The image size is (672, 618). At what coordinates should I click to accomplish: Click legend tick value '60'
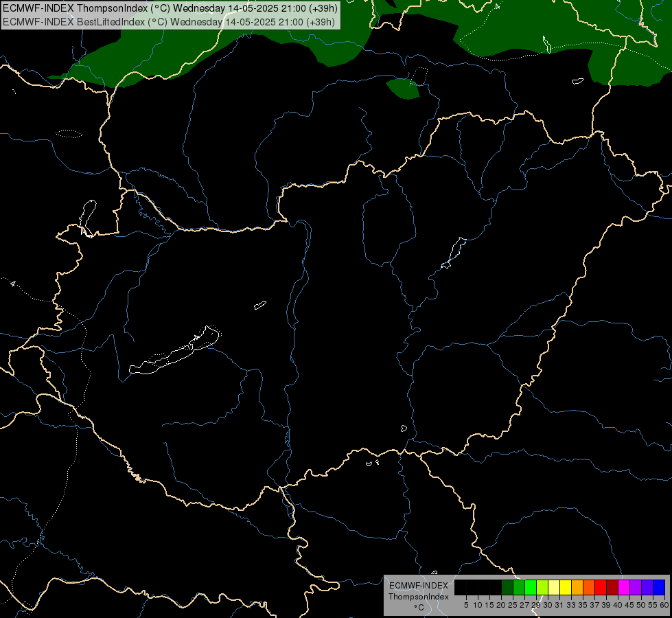[x=664, y=605]
